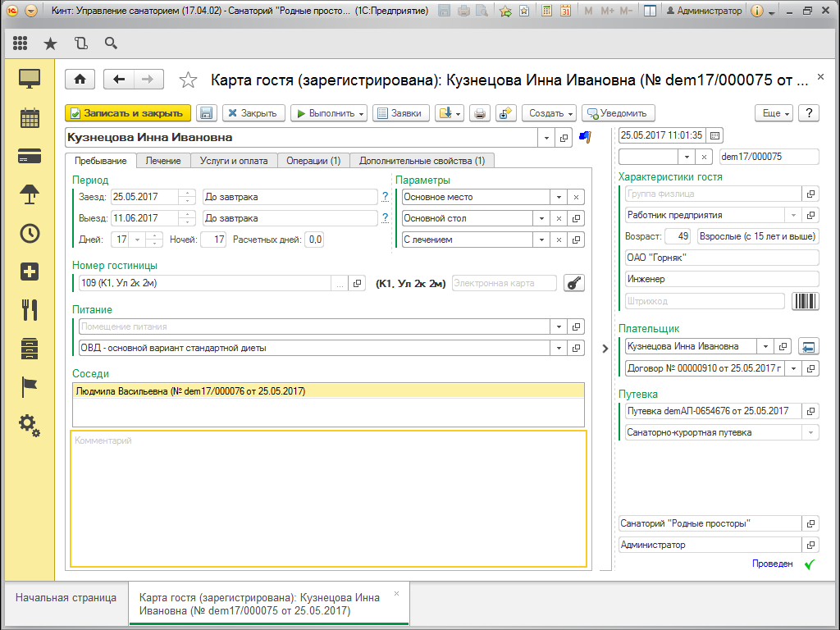Open the fork-and-knife dining section in sidebar
Image resolution: width=840 pixels, height=630 pixels.
[30, 309]
